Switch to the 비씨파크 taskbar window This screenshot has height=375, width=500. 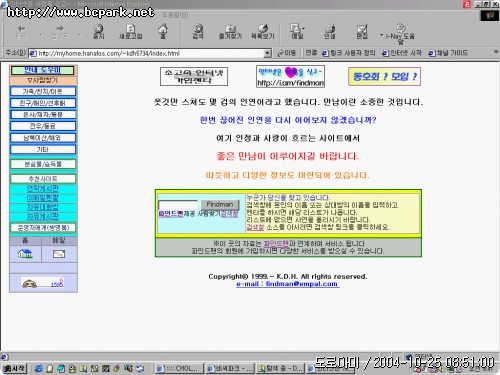point(229,368)
